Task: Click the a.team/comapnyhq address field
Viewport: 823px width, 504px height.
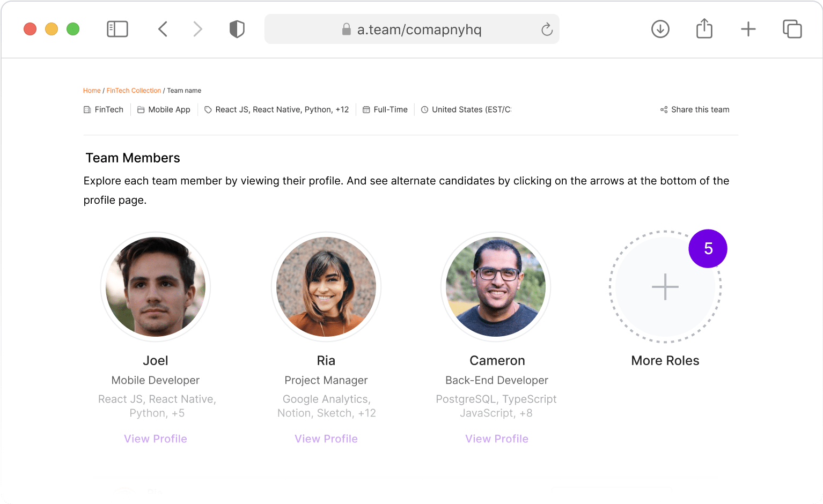Action: pos(418,29)
